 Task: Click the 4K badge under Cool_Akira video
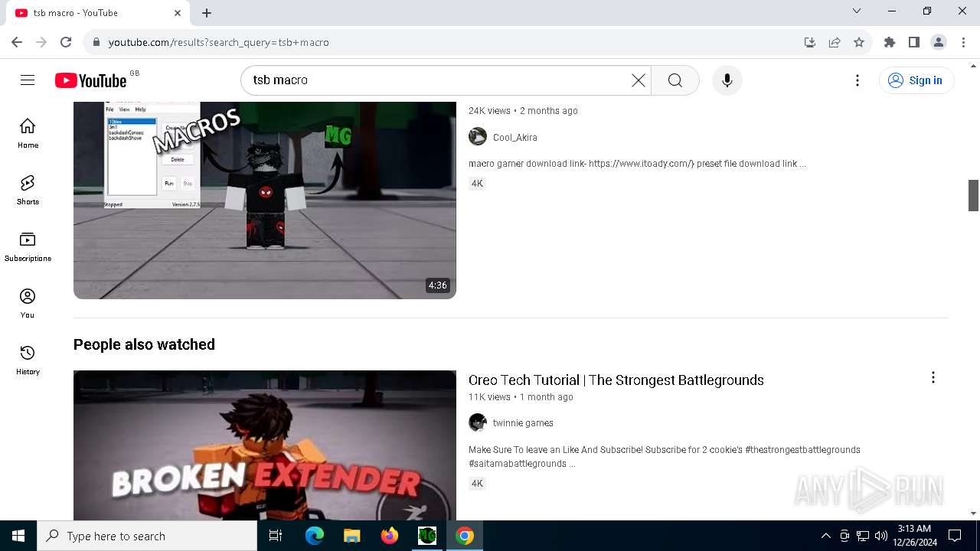tap(477, 184)
